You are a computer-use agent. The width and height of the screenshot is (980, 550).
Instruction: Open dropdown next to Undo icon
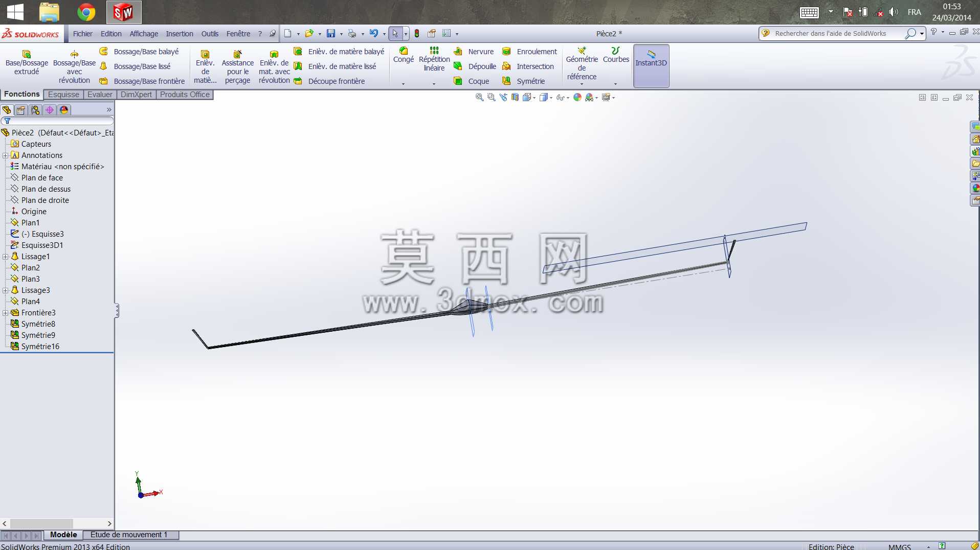[384, 34]
